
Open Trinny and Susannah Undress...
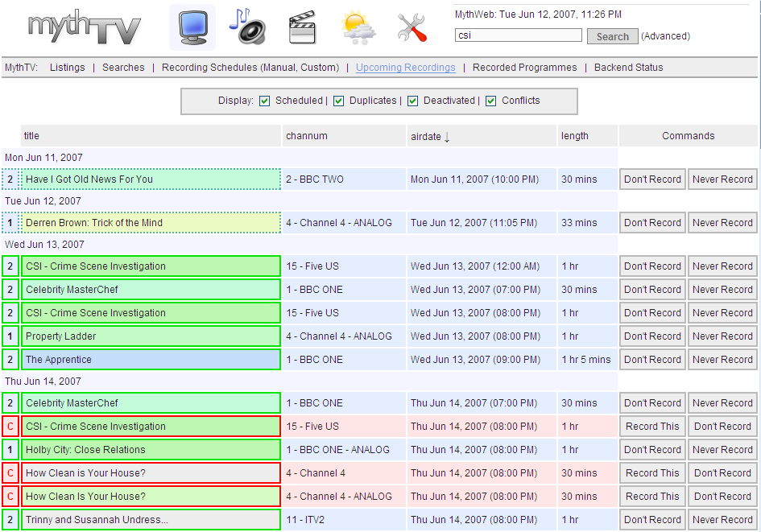point(151,519)
